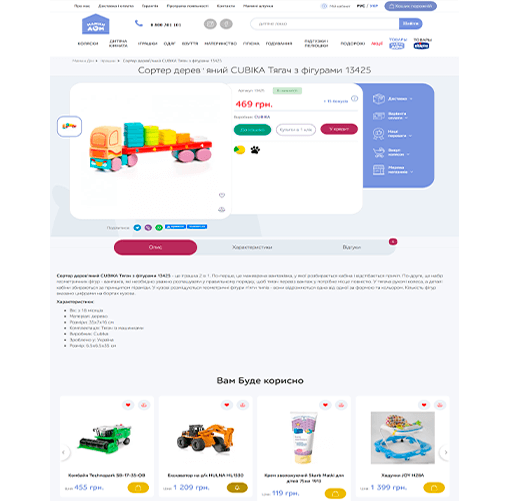The width and height of the screenshot is (507, 501).
Task: Favorite the orange excavator with heart icon
Action: [x=227, y=405]
